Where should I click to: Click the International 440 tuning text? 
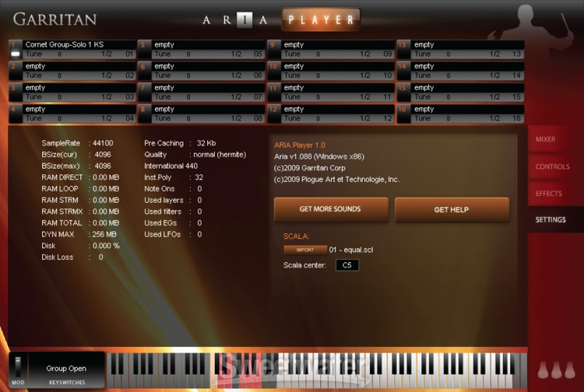coord(171,166)
